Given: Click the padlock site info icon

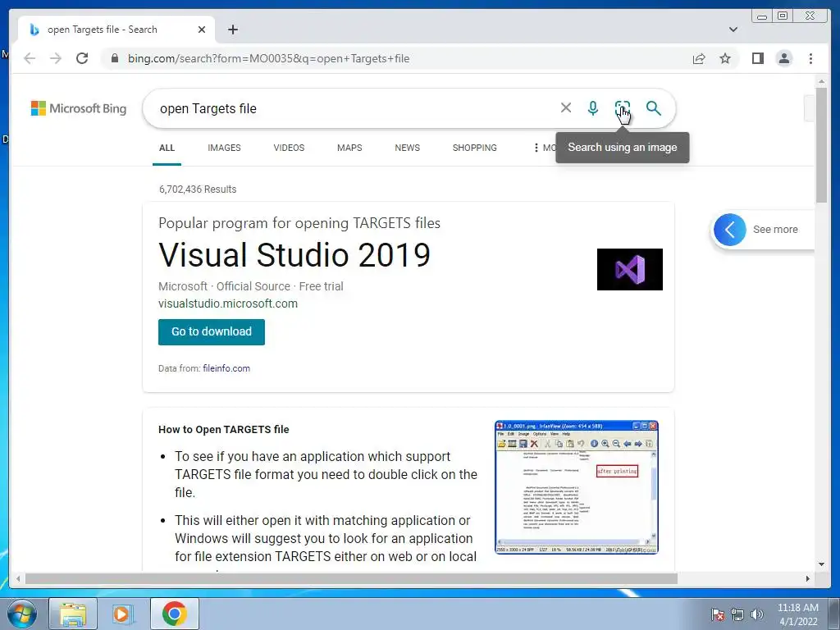Looking at the screenshot, I should (x=114, y=58).
